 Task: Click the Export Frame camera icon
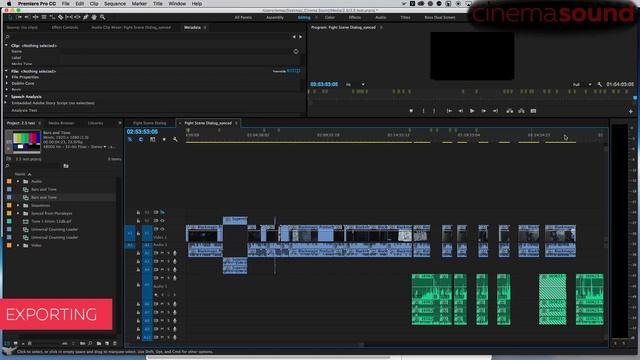click(x=533, y=111)
